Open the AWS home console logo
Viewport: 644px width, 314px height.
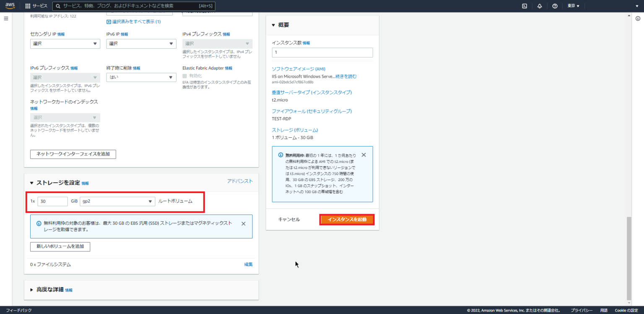coord(10,6)
